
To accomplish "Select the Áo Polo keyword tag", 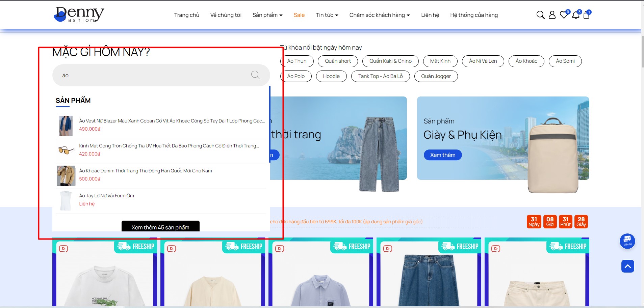I will pos(296,76).
